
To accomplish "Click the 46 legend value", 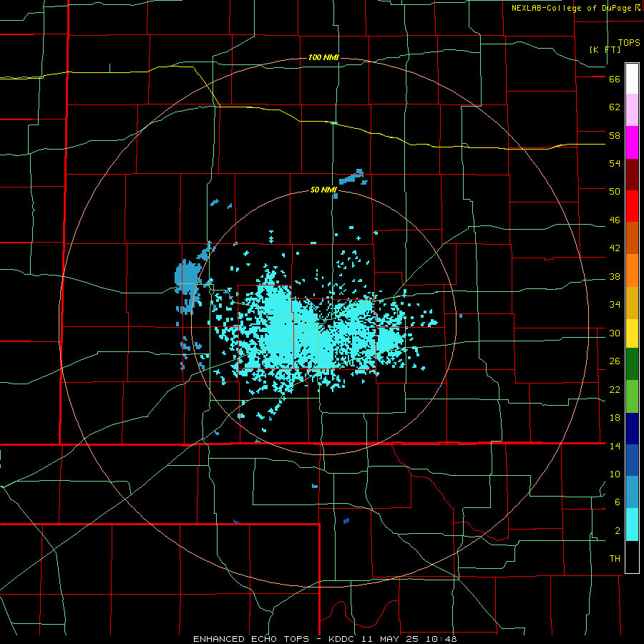I will [x=615, y=220].
